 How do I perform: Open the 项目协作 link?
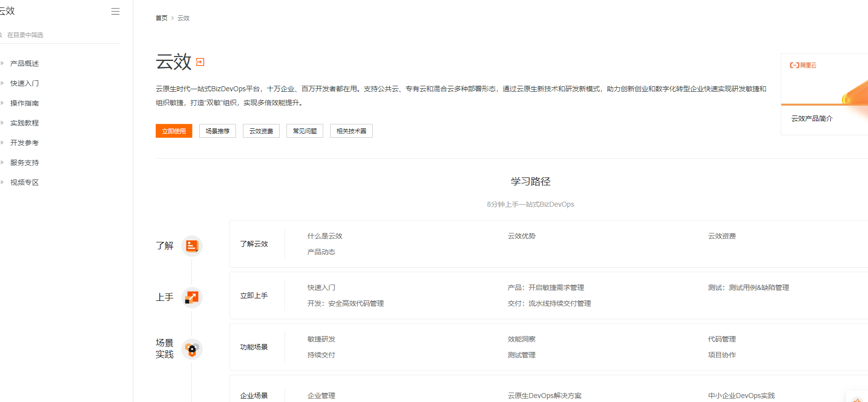(x=722, y=355)
